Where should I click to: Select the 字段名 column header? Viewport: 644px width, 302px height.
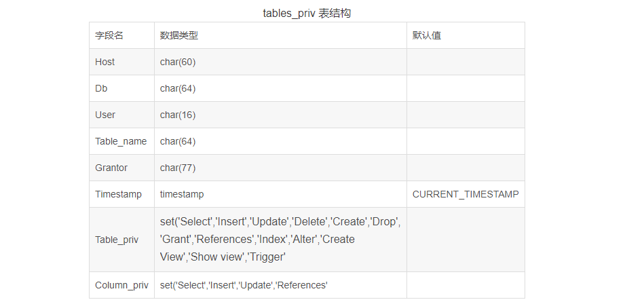109,35
